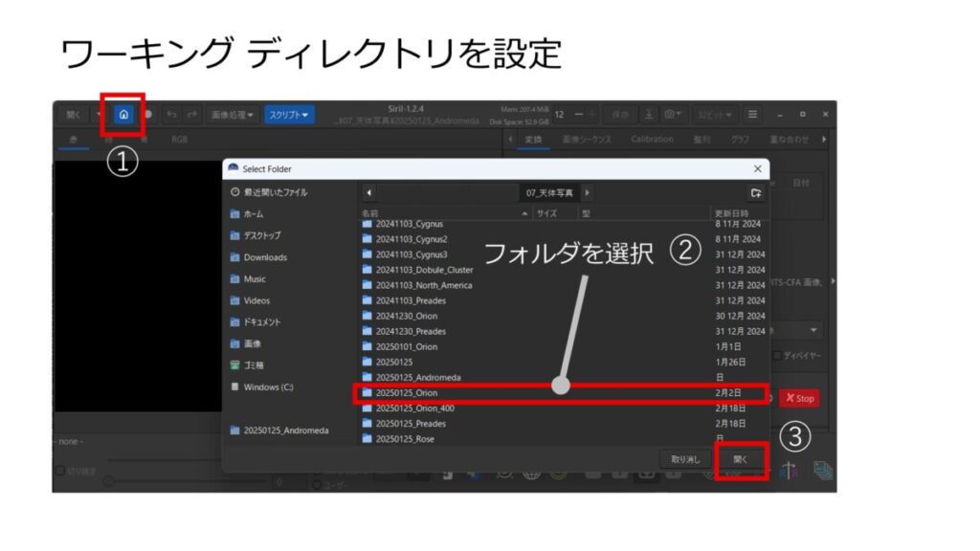Screen dimensions: 980x551
Task: Select the 20241230_Orion folder row
Action: point(562,316)
